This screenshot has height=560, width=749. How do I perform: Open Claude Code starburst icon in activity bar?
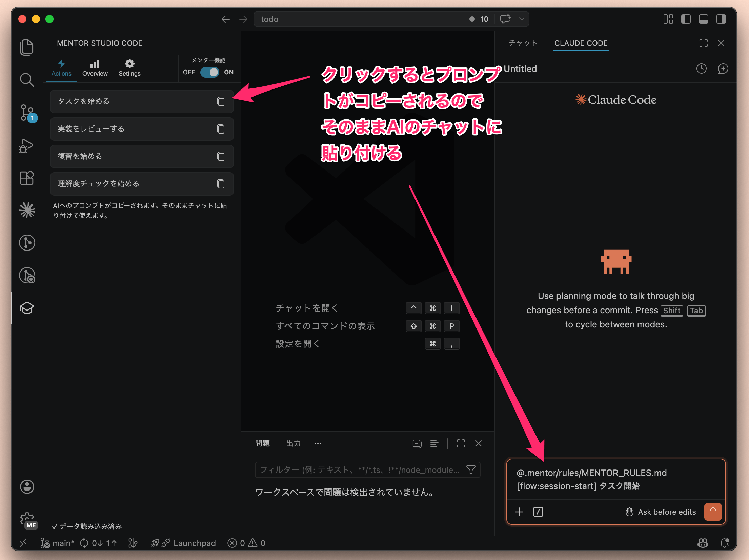click(27, 210)
